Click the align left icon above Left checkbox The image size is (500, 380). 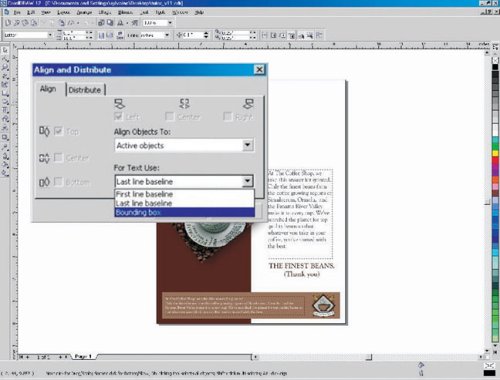(119, 104)
